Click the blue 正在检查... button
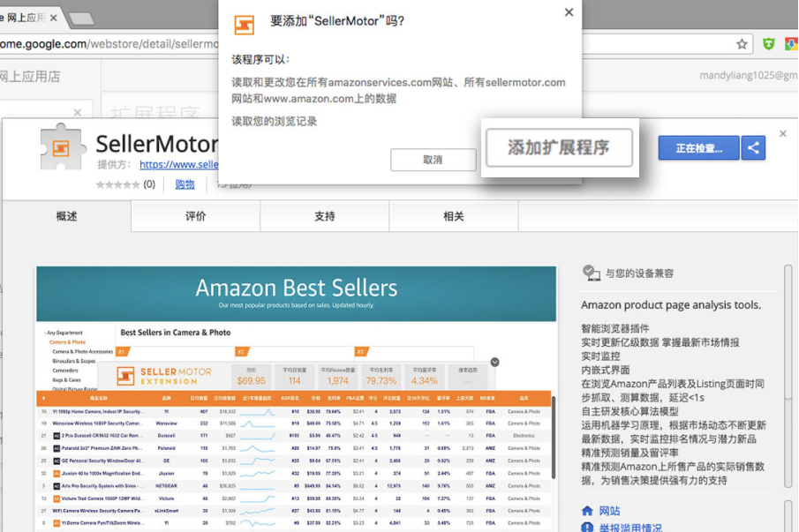This screenshot has height=532, width=799. click(x=698, y=148)
